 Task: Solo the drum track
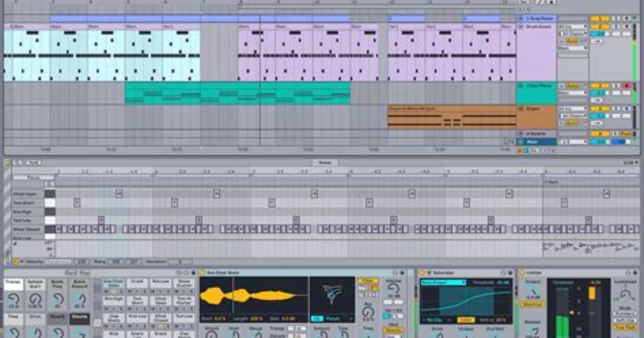pos(616,27)
